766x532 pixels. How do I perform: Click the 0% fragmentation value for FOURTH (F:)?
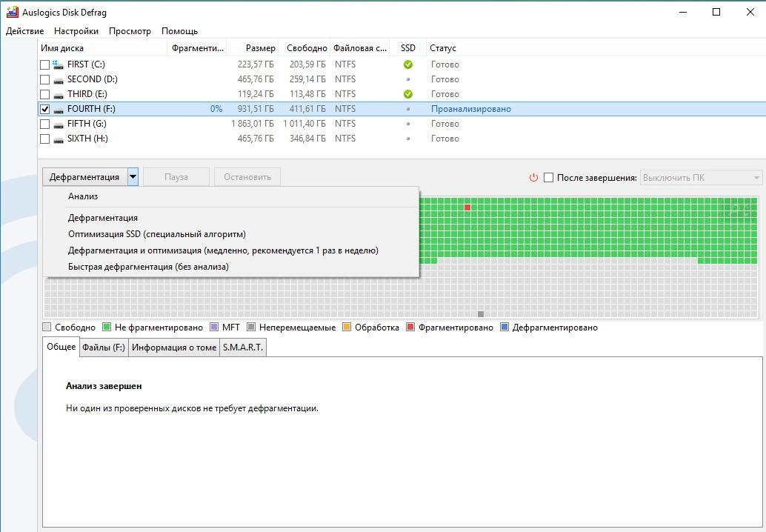[x=216, y=109]
